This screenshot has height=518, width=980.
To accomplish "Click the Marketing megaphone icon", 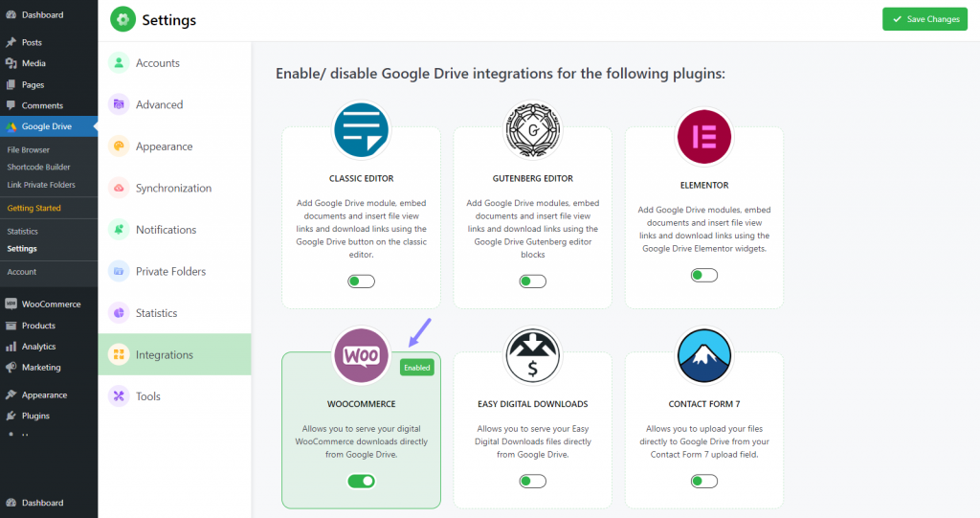I will (11, 368).
